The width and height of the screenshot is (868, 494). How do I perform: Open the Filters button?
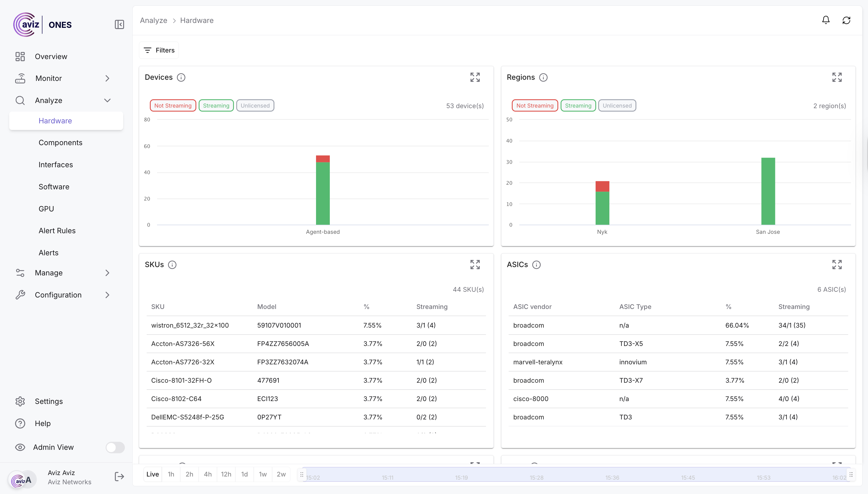[159, 50]
